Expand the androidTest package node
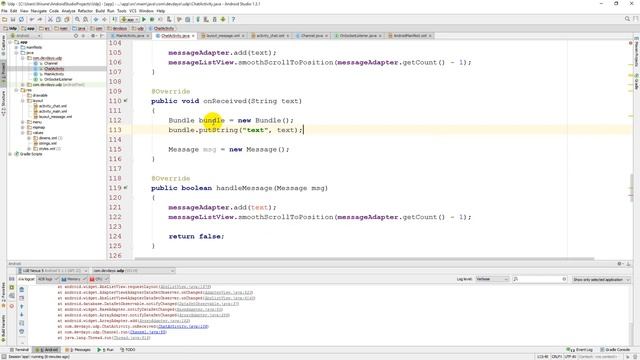Screen dimensions: 640x360 (23, 84)
